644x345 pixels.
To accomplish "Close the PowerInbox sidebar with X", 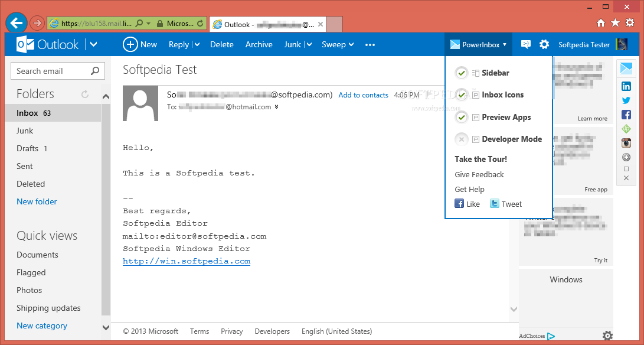I will tap(626, 178).
